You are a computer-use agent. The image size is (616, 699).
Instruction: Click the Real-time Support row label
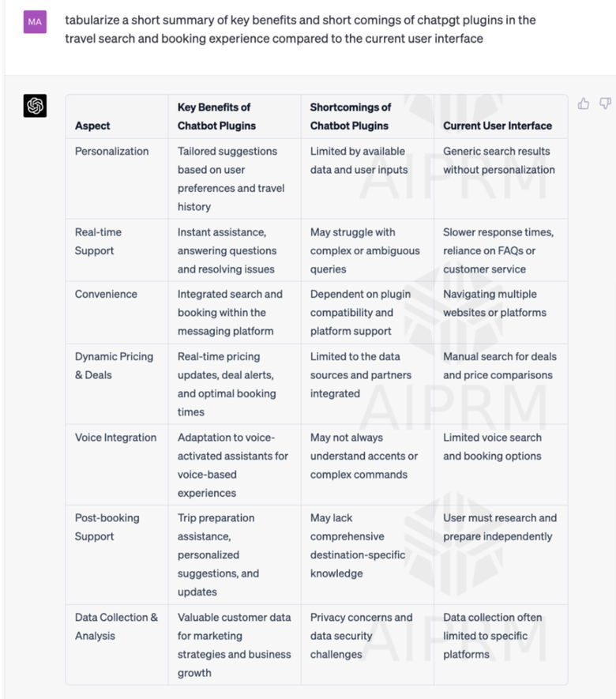(98, 241)
